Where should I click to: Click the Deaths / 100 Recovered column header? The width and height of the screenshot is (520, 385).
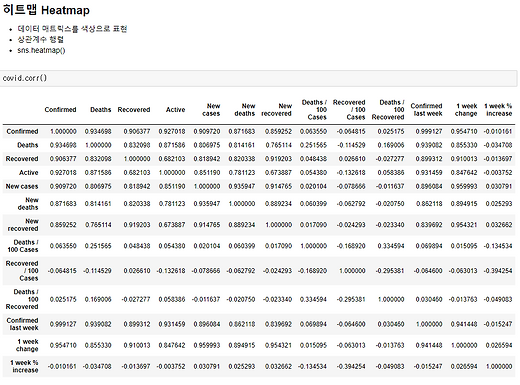[x=388, y=110]
